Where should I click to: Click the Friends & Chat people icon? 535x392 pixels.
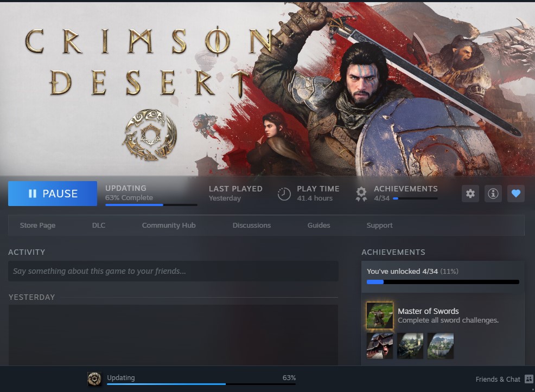[x=529, y=378]
